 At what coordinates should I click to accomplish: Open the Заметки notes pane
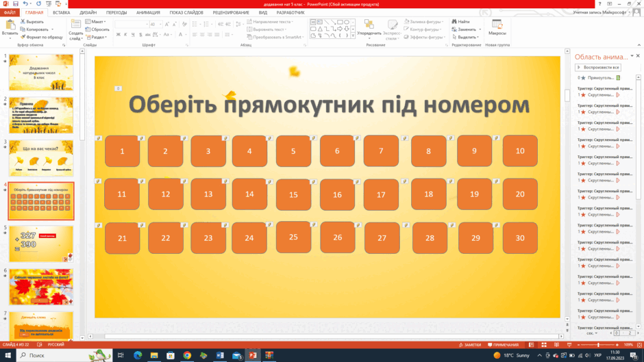[x=470, y=345]
